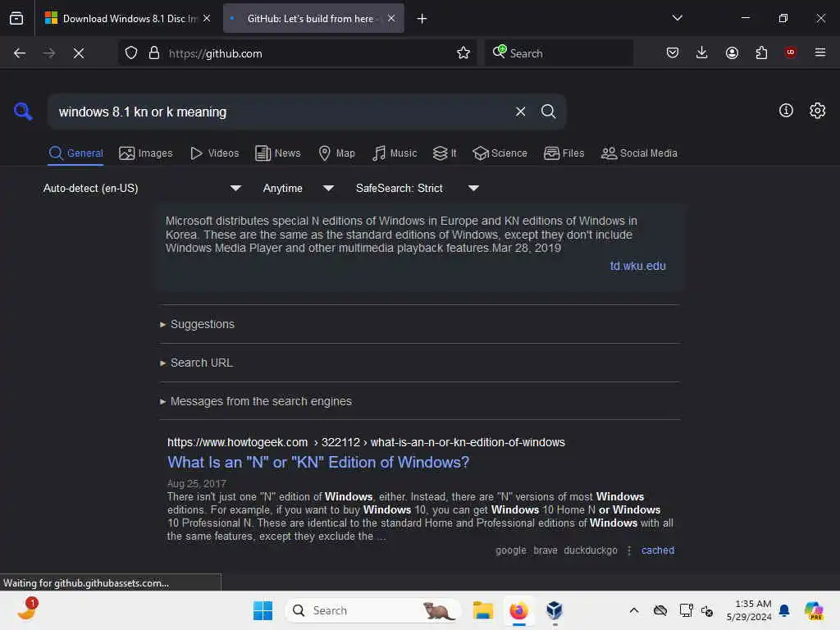Open the cached version link

[x=658, y=550]
